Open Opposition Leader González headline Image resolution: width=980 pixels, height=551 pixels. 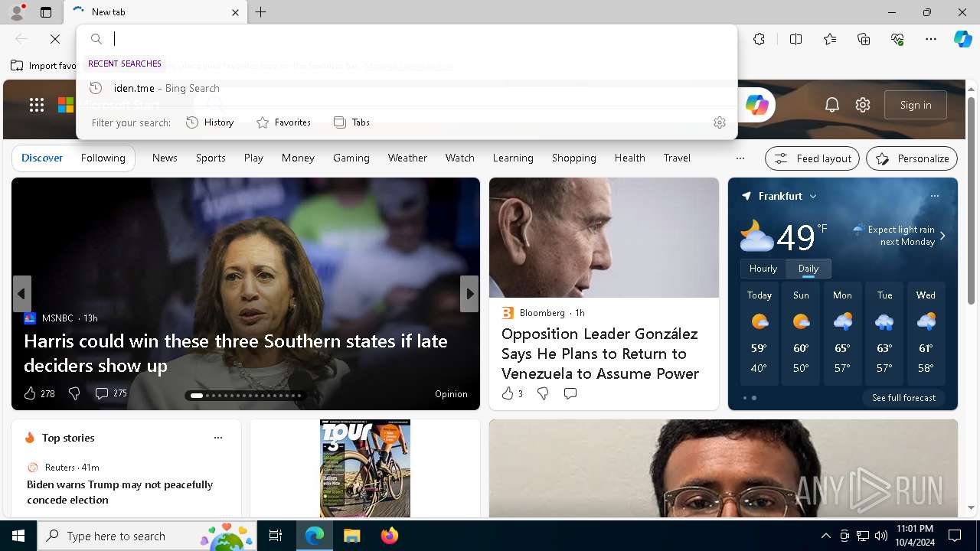(x=599, y=354)
